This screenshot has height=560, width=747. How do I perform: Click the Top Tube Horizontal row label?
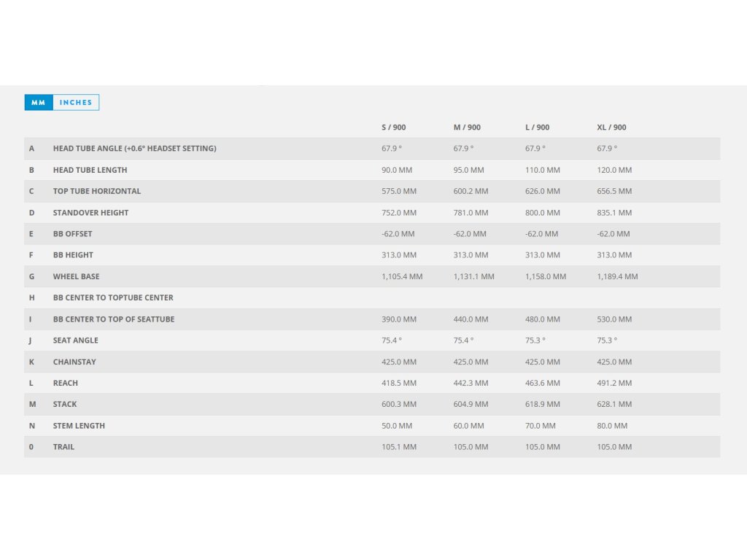coord(97,191)
